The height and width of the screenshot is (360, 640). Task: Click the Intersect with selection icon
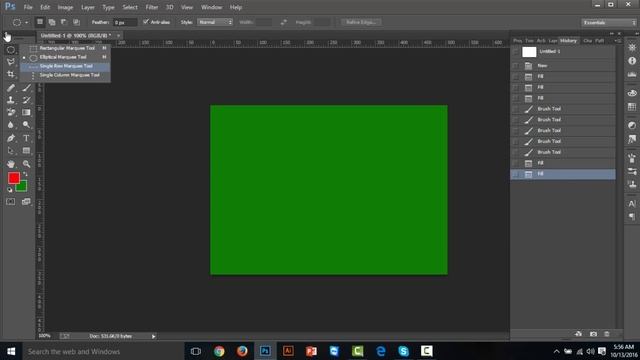point(76,22)
